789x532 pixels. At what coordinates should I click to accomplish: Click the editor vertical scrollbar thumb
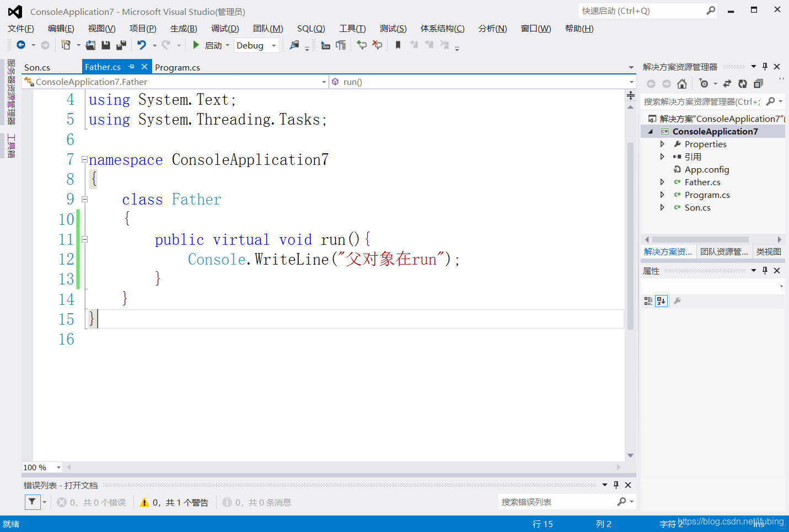coord(630,236)
